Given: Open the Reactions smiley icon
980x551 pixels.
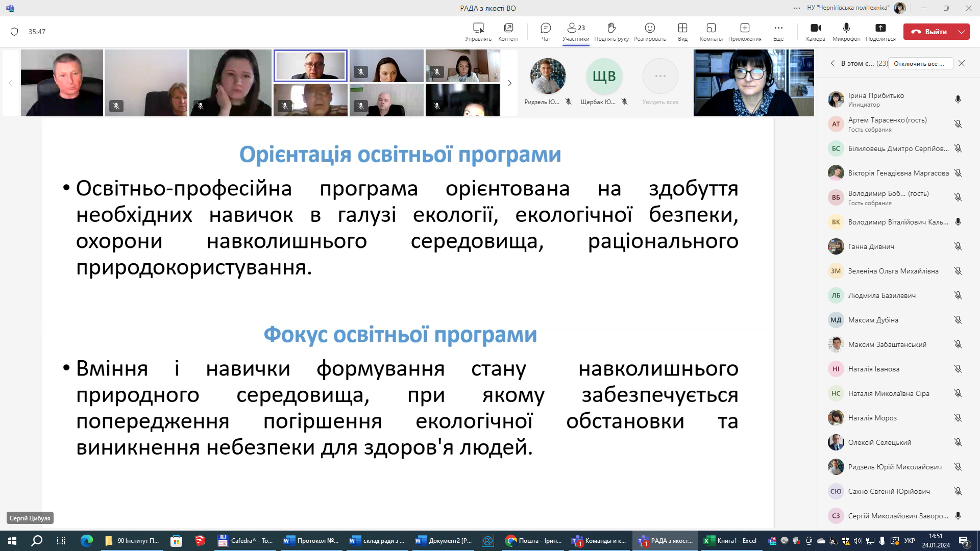Looking at the screenshot, I should pos(649,28).
